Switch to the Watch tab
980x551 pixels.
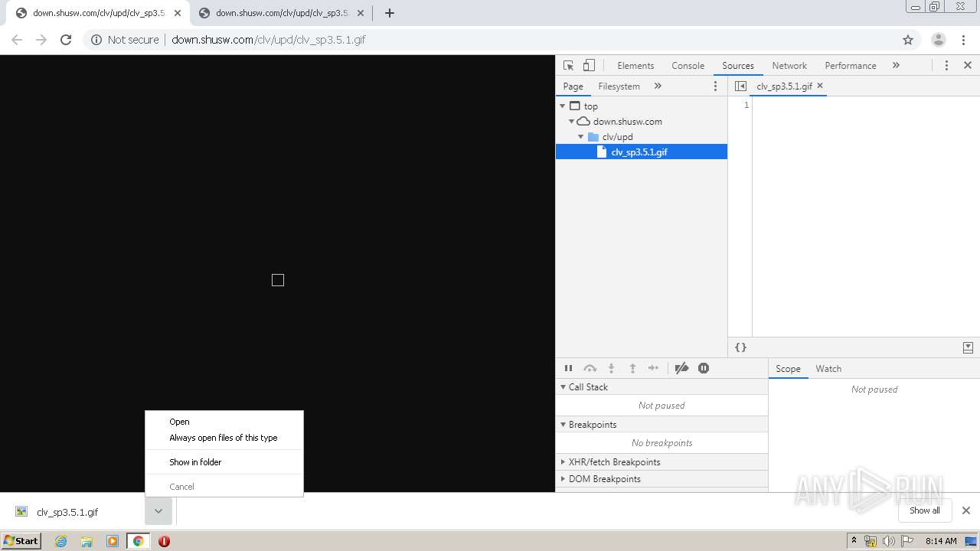point(828,369)
